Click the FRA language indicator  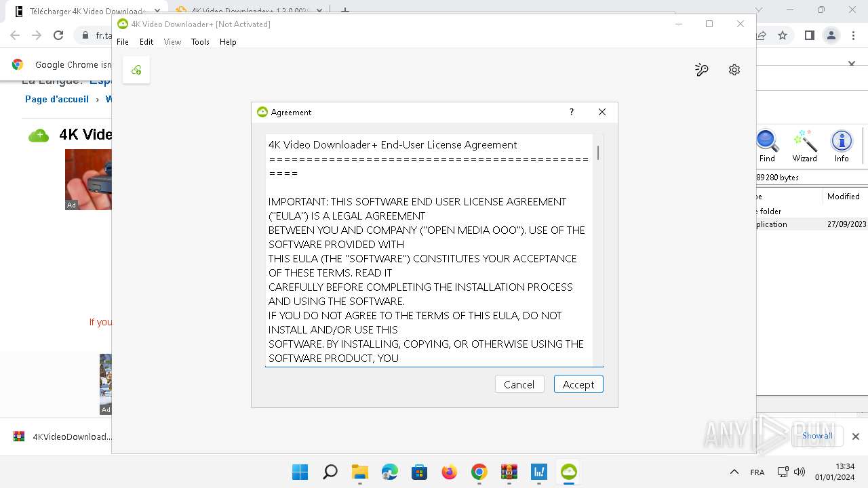point(757,472)
